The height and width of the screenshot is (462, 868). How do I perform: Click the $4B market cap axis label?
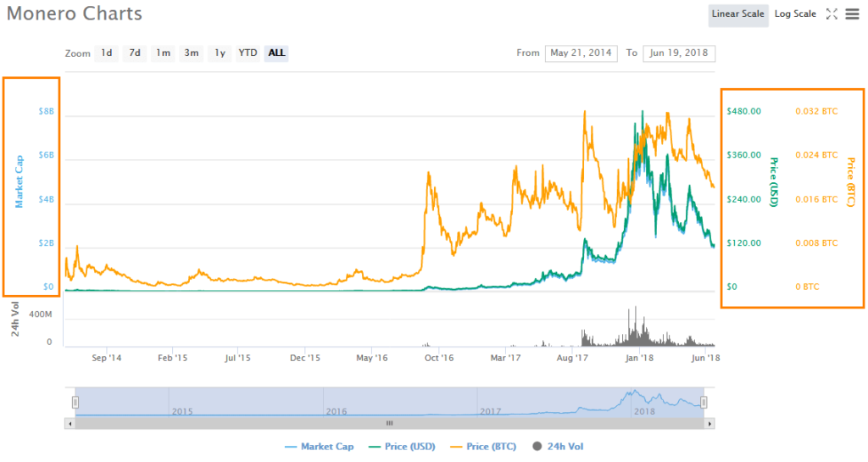point(47,199)
